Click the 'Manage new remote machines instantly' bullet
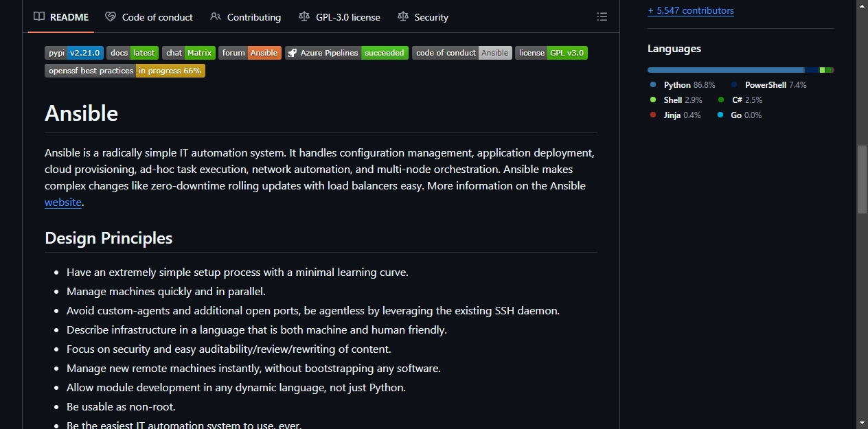The height and width of the screenshot is (429, 868). click(253, 369)
